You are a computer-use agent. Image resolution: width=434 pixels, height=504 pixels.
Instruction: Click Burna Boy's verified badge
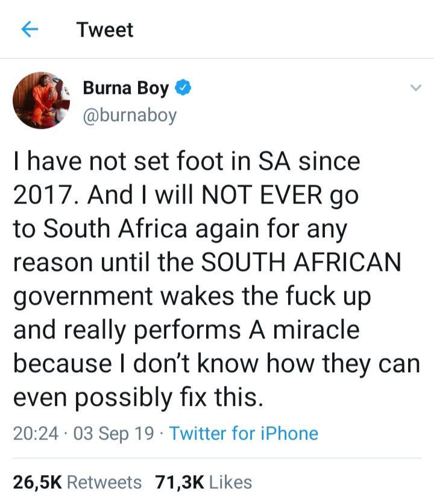tap(183, 89)
